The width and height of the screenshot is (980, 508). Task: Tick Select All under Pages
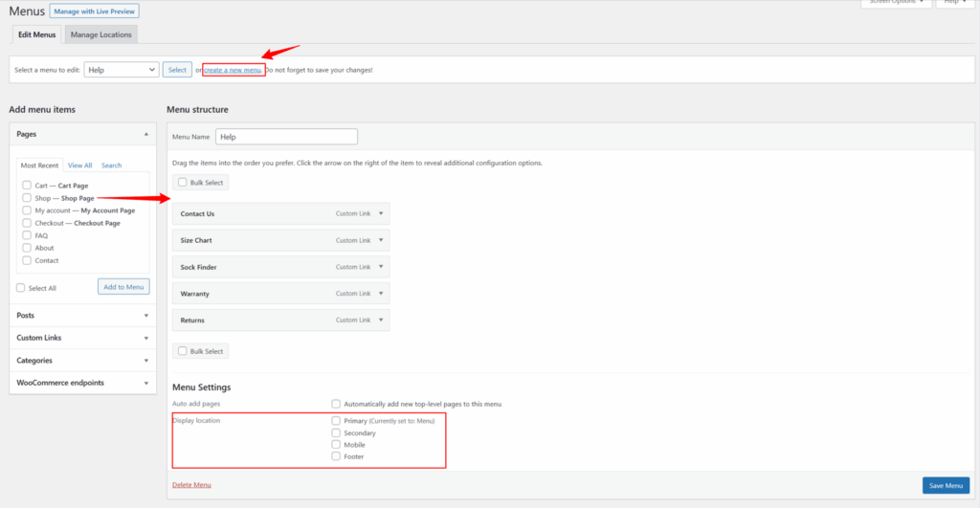click(x=21, y=288)
